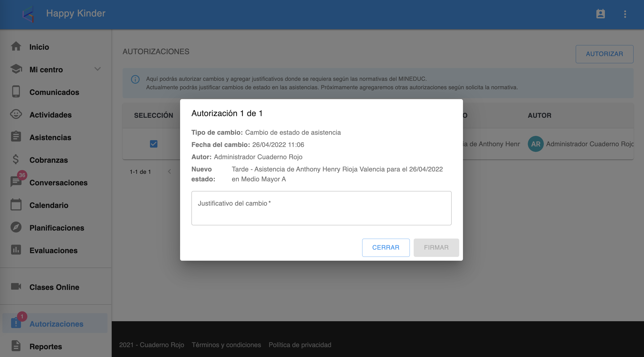Screen dimensions: 644x357
Task: Open Actividades via smiley face icon
Action: click(16, 114)
